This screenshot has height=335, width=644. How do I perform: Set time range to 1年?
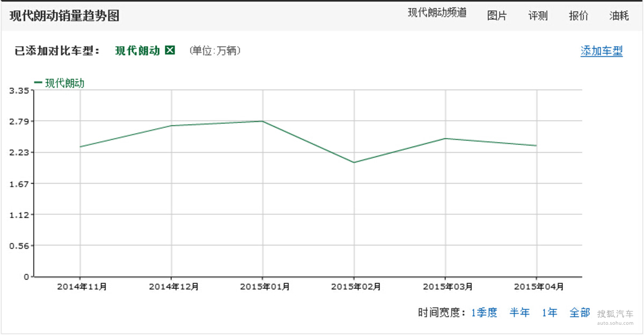coord(549,312)
